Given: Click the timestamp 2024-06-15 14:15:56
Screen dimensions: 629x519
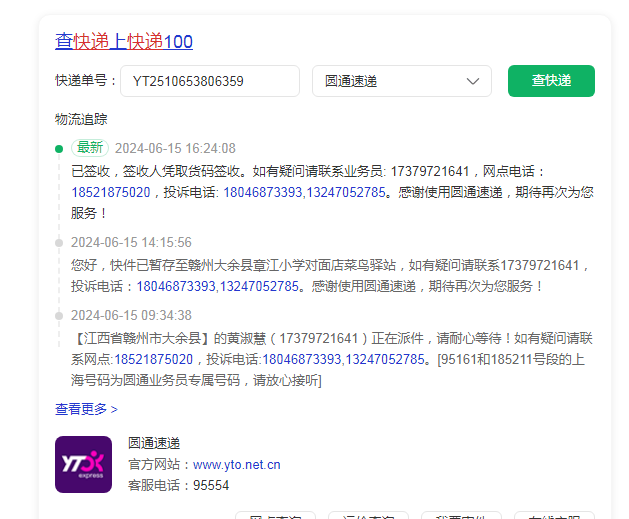Looking at the screenshot, I should [x=131, y=242].
